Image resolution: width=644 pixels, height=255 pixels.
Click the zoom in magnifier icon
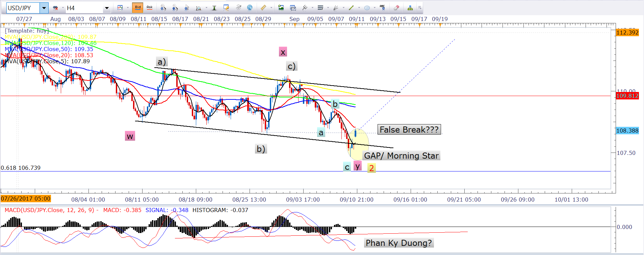point(163,8)
